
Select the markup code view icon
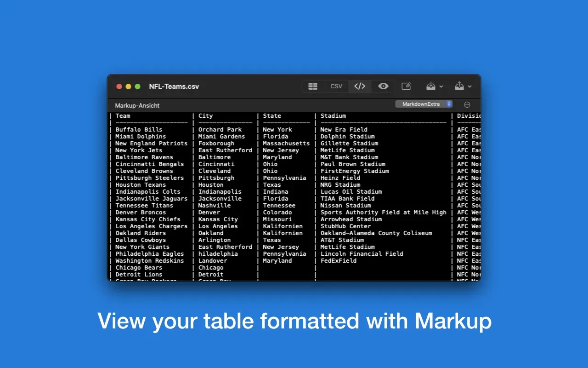[x=360, y=86]
